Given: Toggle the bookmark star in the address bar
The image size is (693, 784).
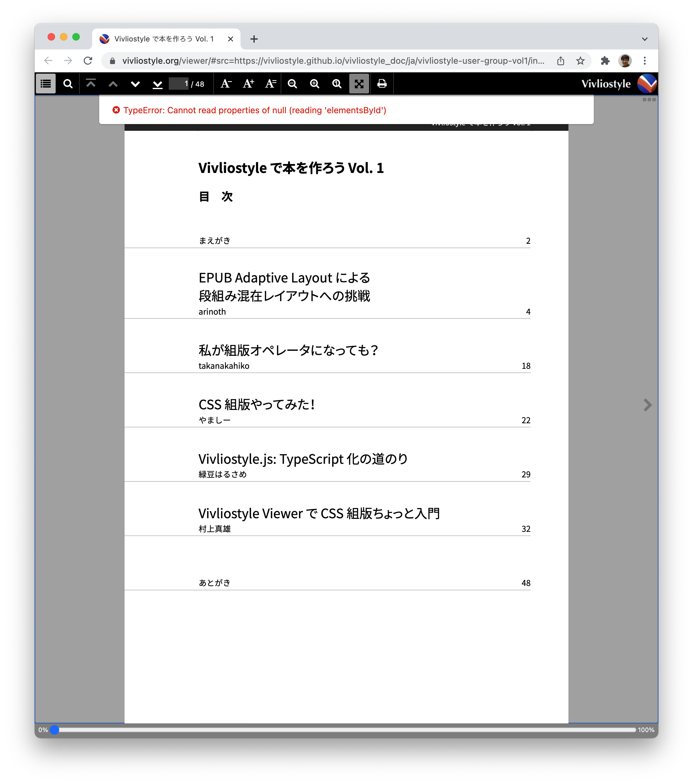Looking at the screenshot, I should coord(581,60).
